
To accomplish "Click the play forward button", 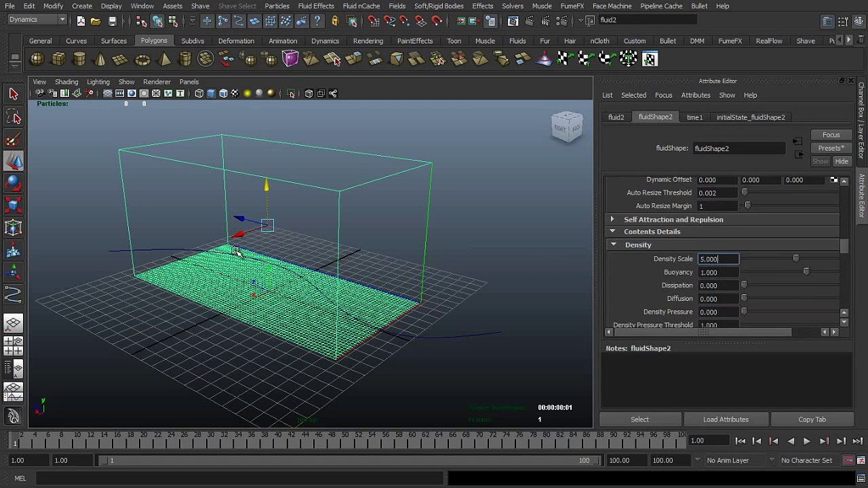I will point(807,441).
